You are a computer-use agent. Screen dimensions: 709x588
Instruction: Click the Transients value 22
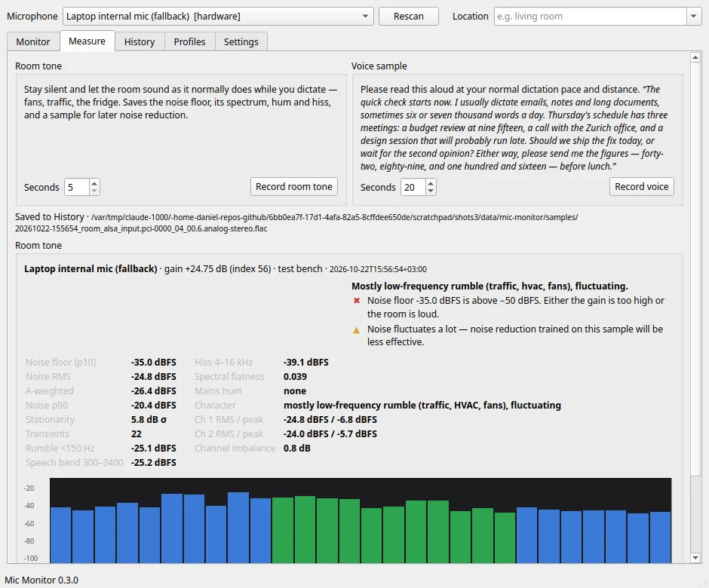pos(136,434)
